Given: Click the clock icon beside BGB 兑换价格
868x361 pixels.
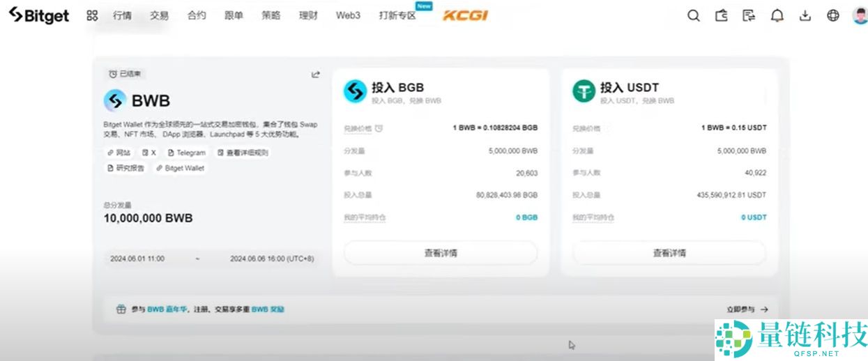Looking at the screenshot, I should pyautogui.click(x=379, y=128).
